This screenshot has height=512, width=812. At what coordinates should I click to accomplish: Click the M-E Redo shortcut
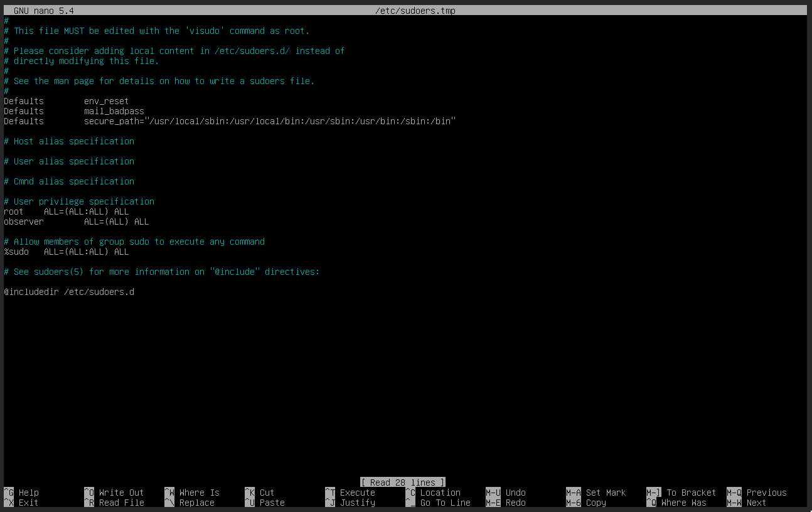point(506,503)
